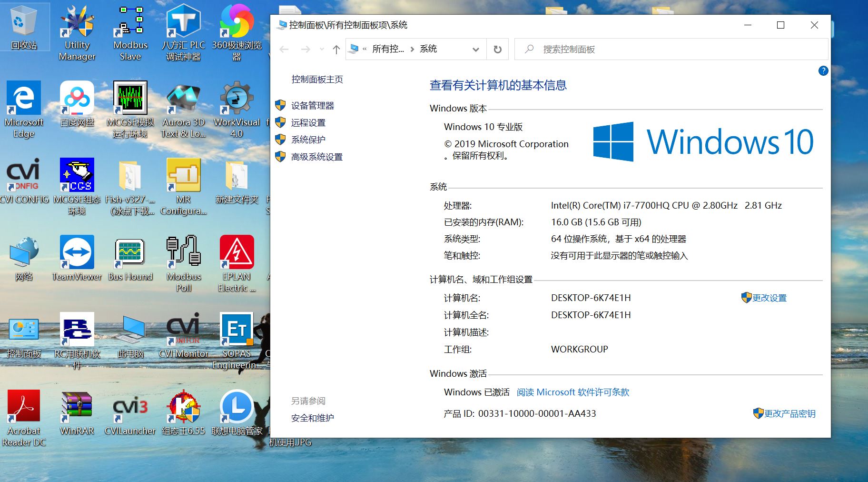Open the TeamViewer desktop icon
868x482 pixels.
77,253
